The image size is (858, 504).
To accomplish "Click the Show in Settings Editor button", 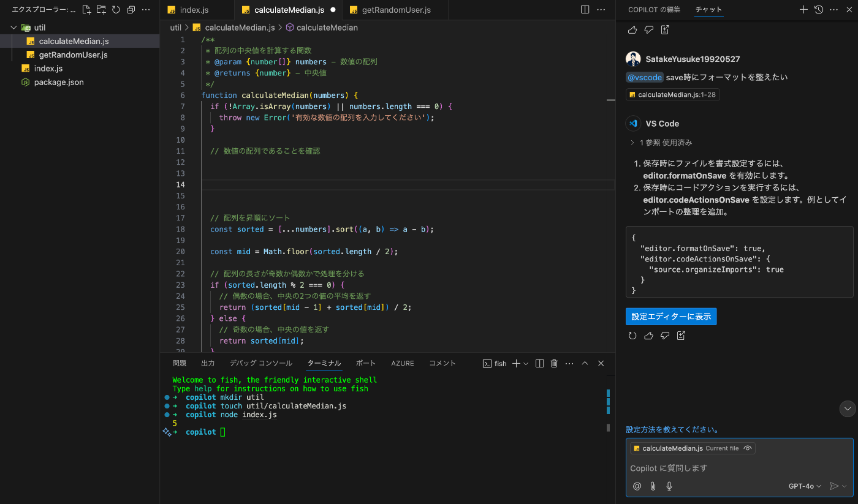I will point(671,317).
